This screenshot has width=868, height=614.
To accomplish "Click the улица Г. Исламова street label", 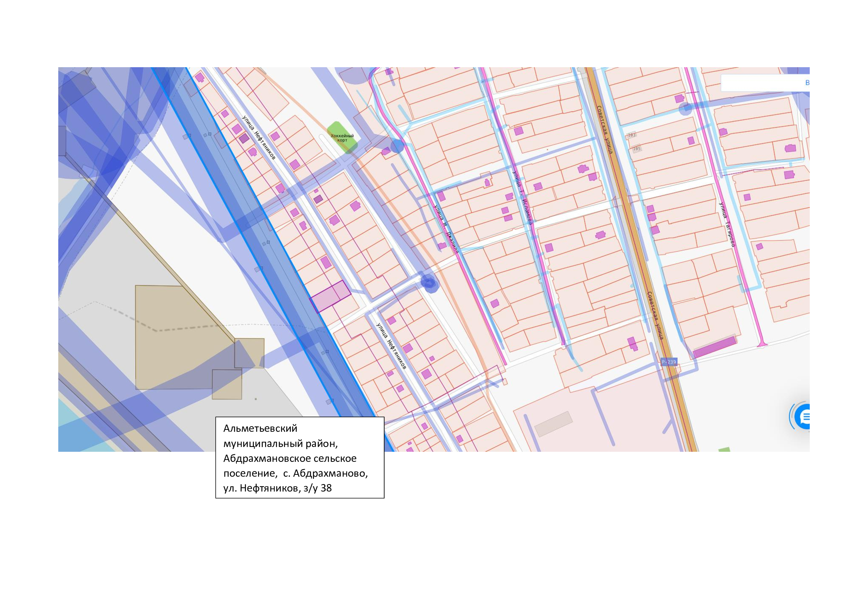I will point(523,197).
